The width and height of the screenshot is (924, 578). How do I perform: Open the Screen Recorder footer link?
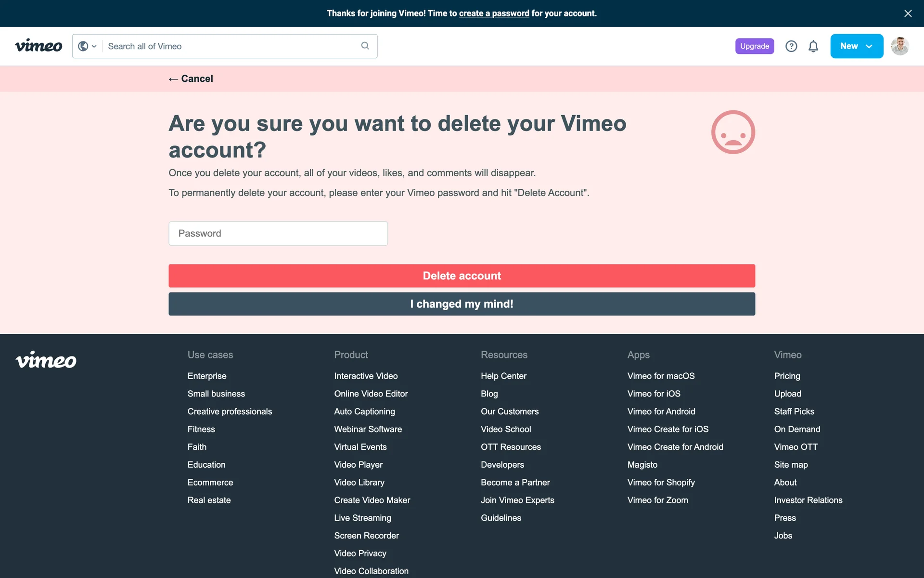coord(366,536)
